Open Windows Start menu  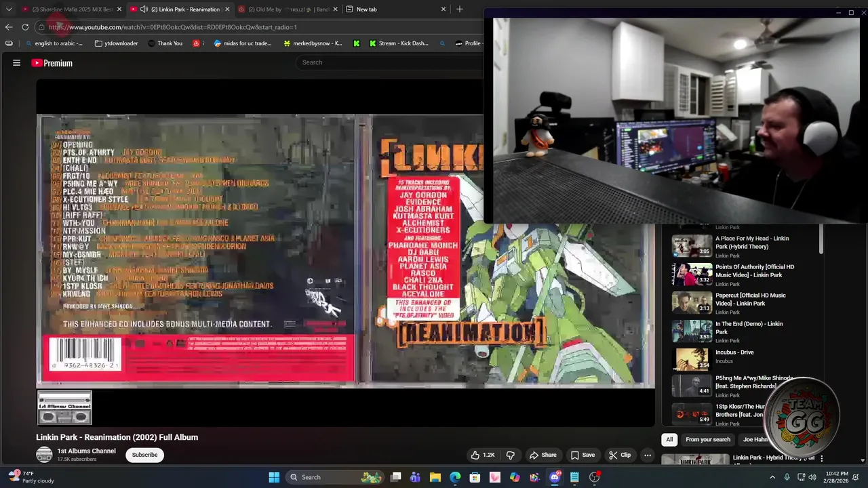tap(274, 477)
